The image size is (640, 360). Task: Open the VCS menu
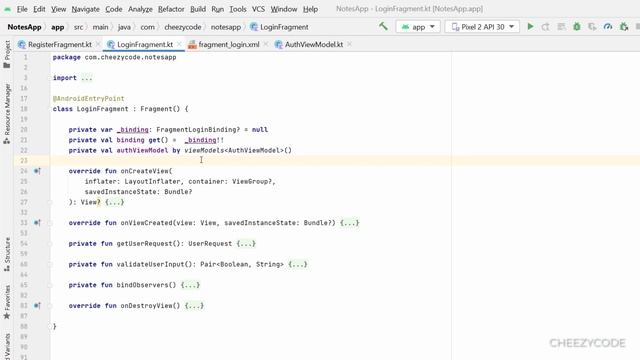point(258,9)
